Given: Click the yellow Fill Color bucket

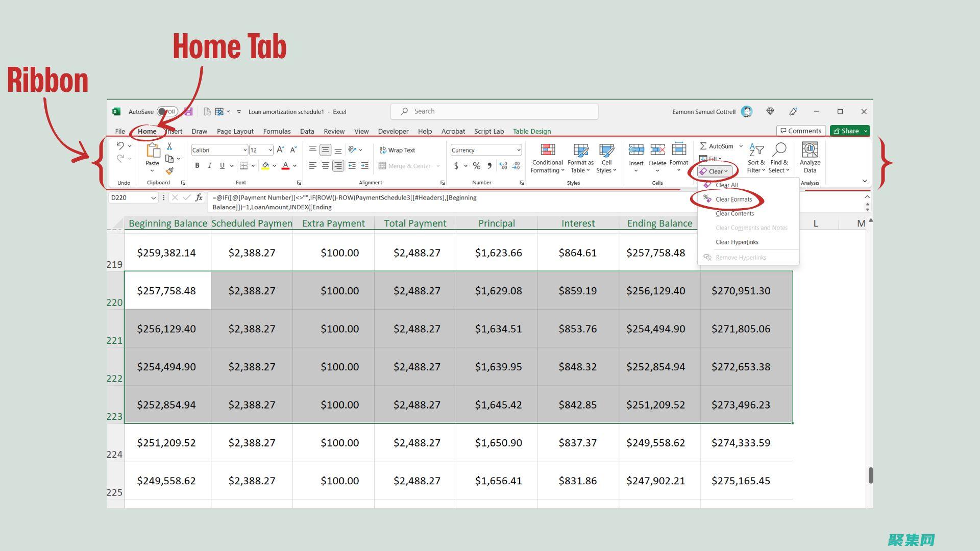Looking at the screenshot, I should click(x=265, y=165).
